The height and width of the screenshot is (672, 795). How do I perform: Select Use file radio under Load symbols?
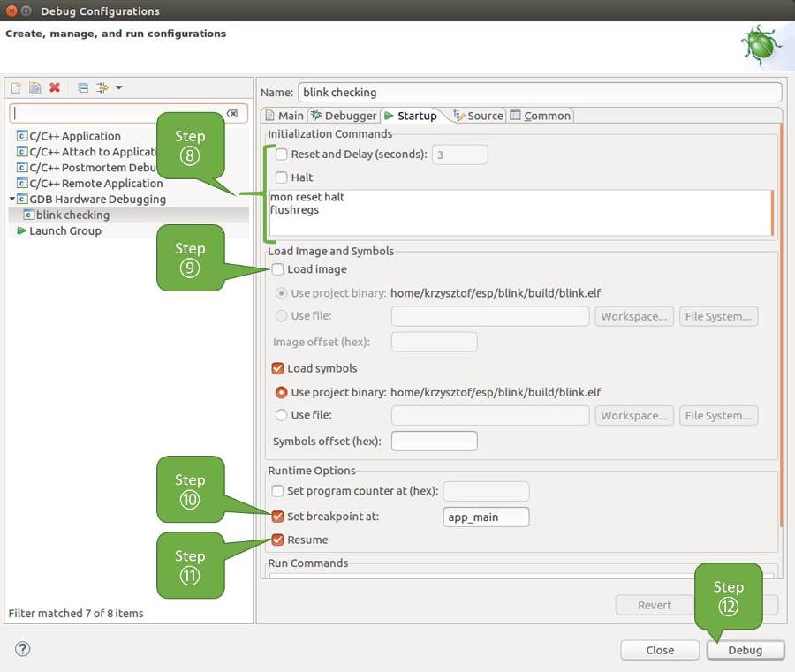click(282, 415)
